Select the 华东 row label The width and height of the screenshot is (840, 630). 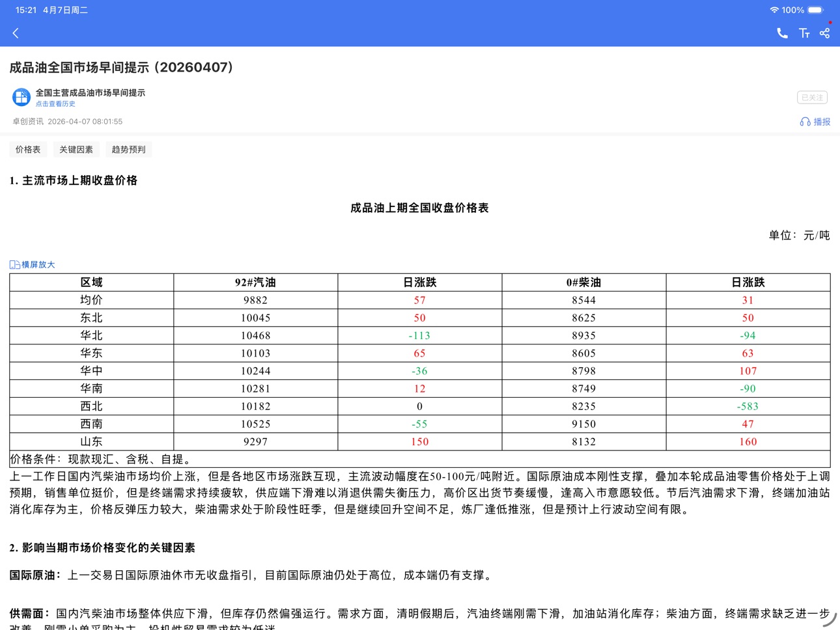coord(92,353)
